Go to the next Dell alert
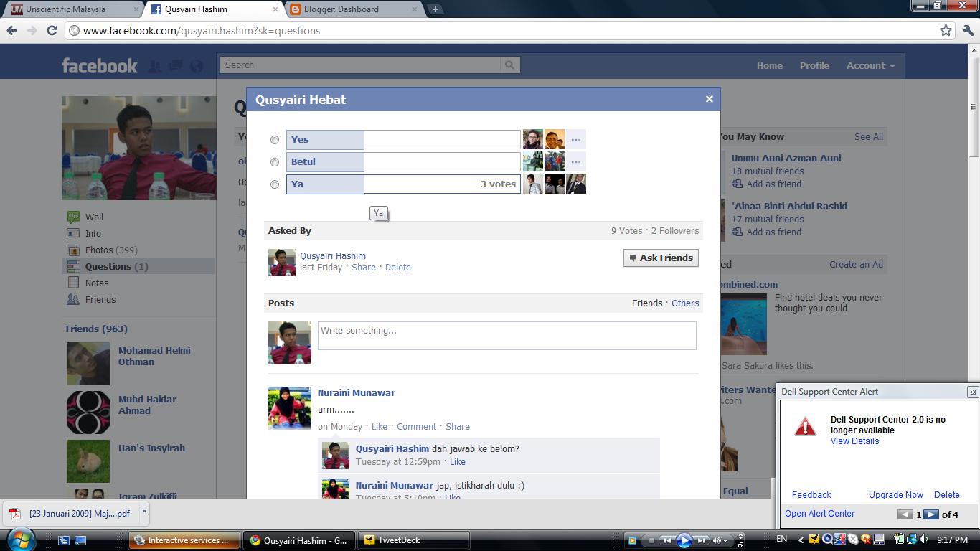The width and height of the screenshot is (980, 551). point(930,514)
